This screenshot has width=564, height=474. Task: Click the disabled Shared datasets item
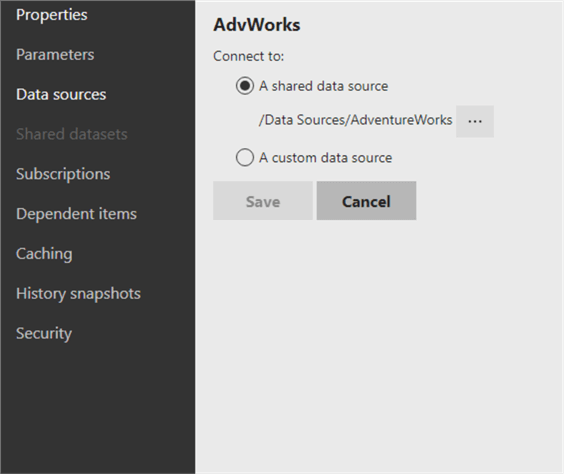pos(72,134)
